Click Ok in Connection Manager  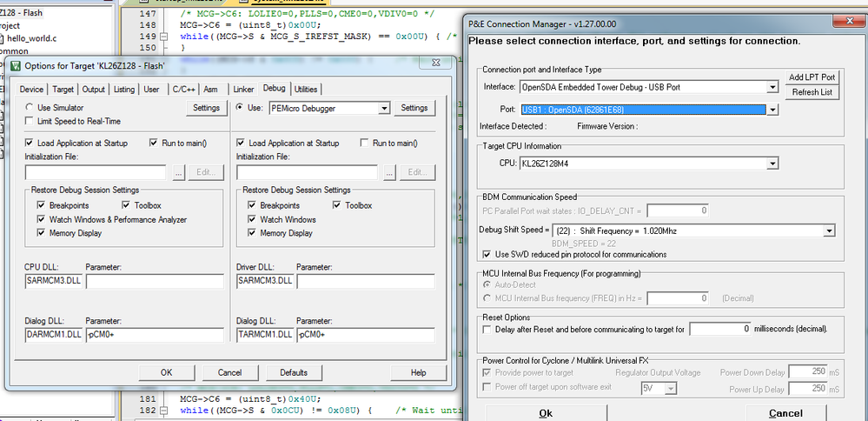(546, 412)
